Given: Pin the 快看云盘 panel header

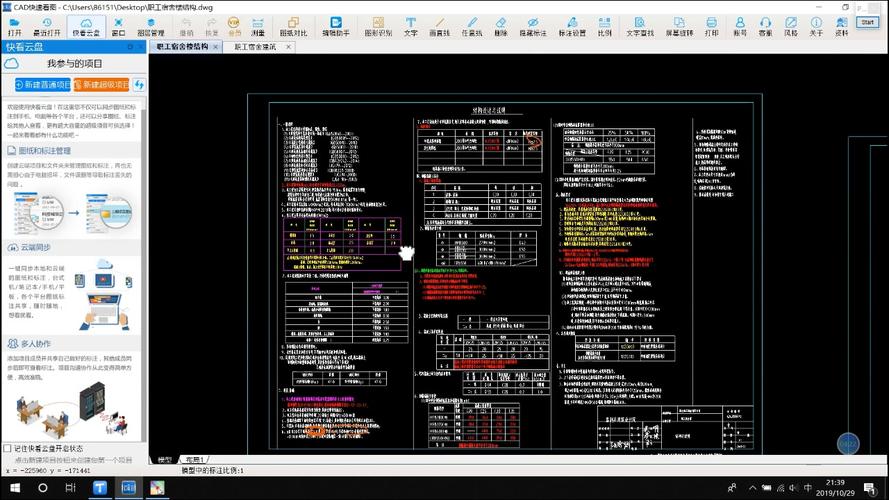Looking at the screenshot, I should pyautogui.click(x=130, y=46).
